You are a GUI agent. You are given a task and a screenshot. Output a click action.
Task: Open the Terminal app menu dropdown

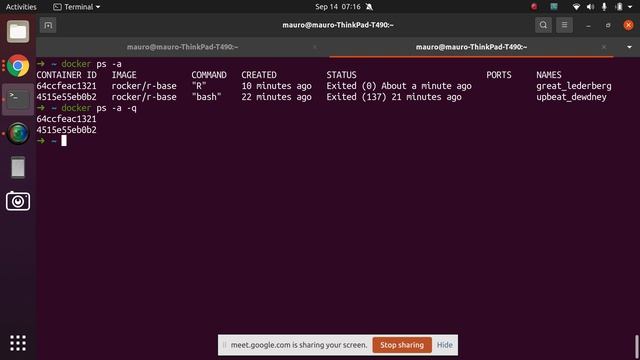[77, 7]
